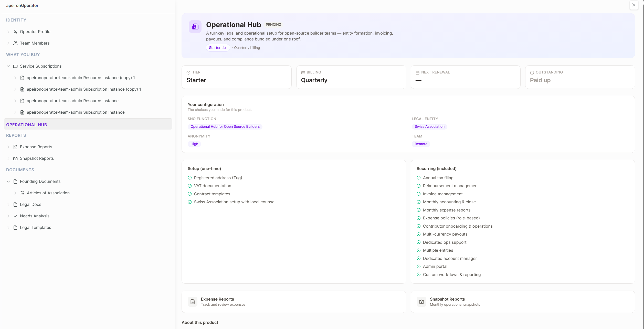The height and width of the screenshot is (329, 644).
Task: Click Operational Hub for Open Source Builders tag
Action: click(225, 127)
